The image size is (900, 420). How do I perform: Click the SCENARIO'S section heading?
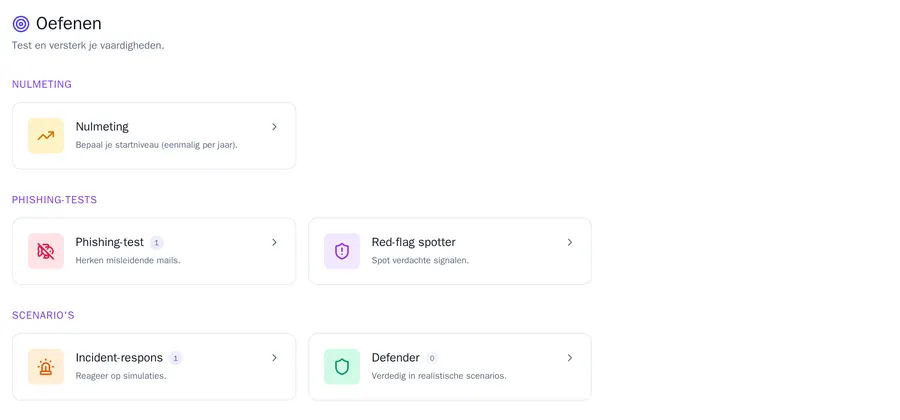coord(43,315)
